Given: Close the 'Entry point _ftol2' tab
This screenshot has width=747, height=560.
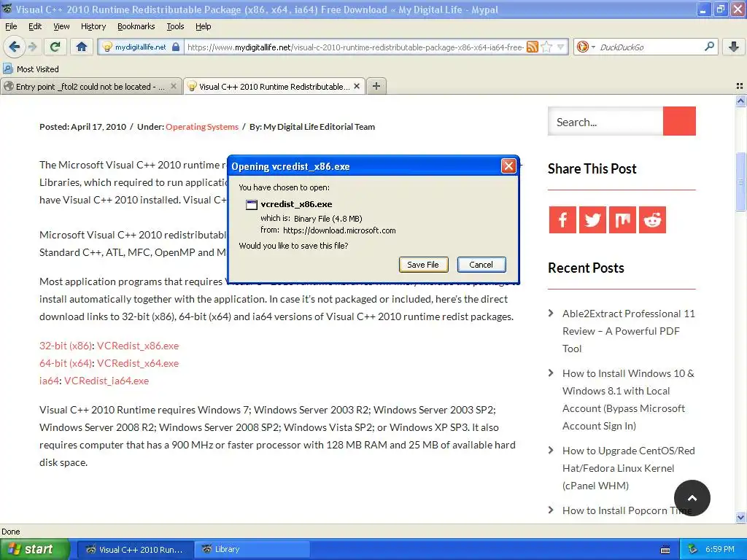Looking at the screenshot, I should [174, 86].
